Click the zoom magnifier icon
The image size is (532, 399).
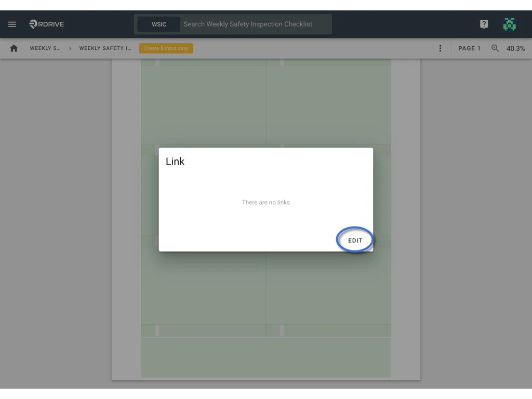(495, 48)
